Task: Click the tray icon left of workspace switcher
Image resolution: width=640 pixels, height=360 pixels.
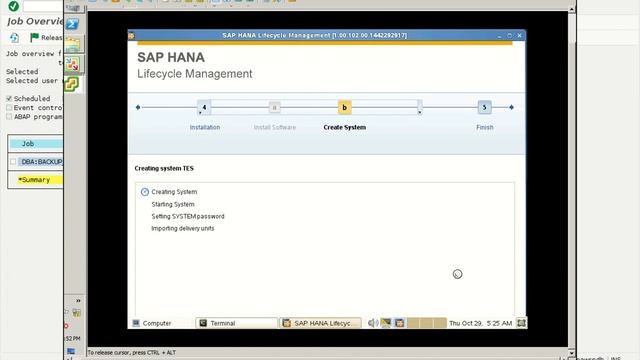Action: [400, 323]
